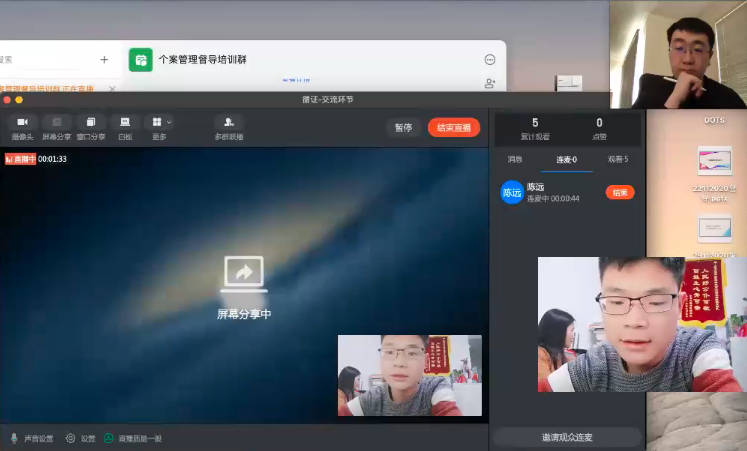Expand the dropdown arrow beside More (更多)
This screenshot has width=747, height=451.
[169, 122]
